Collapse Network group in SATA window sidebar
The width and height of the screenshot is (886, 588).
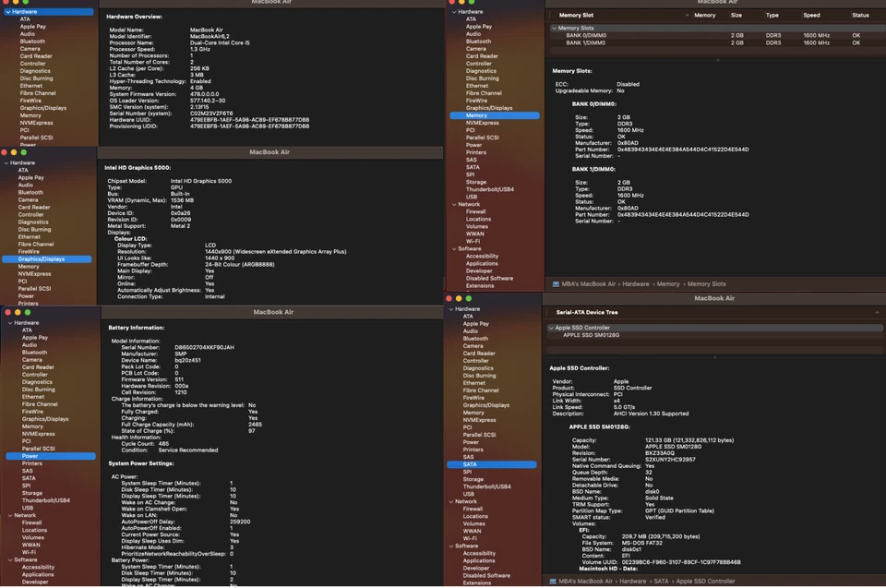point(451,502)
